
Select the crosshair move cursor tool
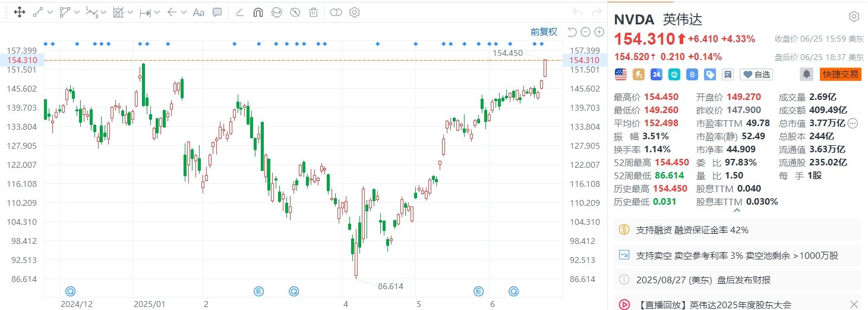click(19, 12)
